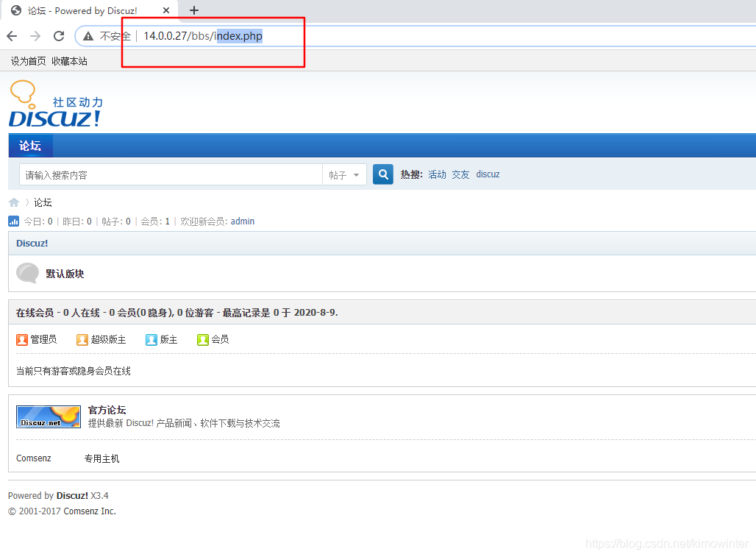Select the 论坛 navigation tab
756x557 pixels.
(30, 146)
